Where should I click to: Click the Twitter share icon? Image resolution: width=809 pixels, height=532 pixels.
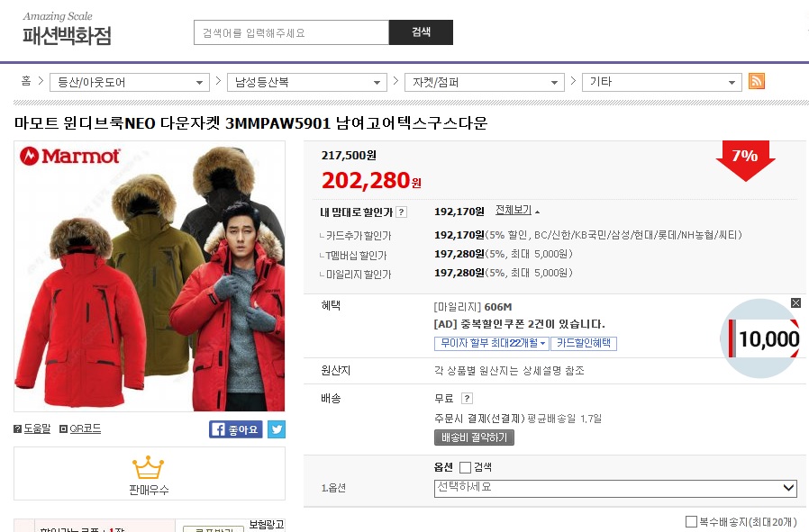pyautogui.click(x=276, y=429)
